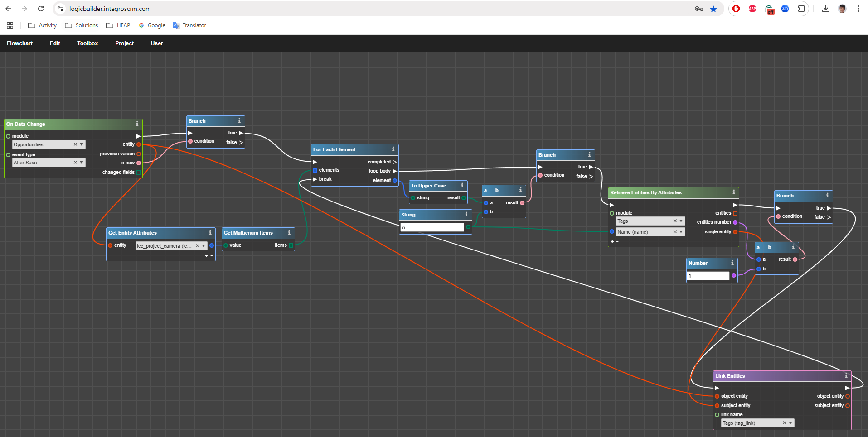Show info for For Each Element node
868x437 pixels.
393,149
